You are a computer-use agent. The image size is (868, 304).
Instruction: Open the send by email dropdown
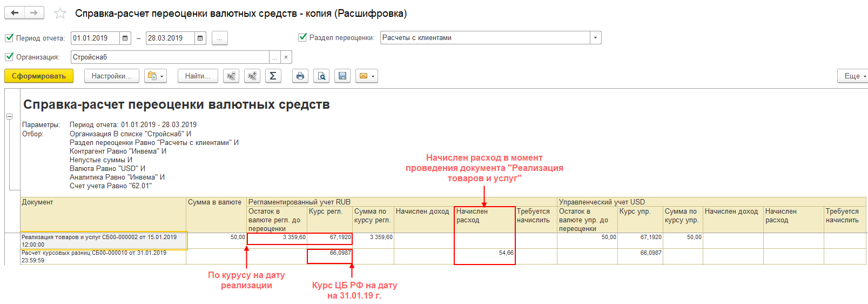point(367,76)
